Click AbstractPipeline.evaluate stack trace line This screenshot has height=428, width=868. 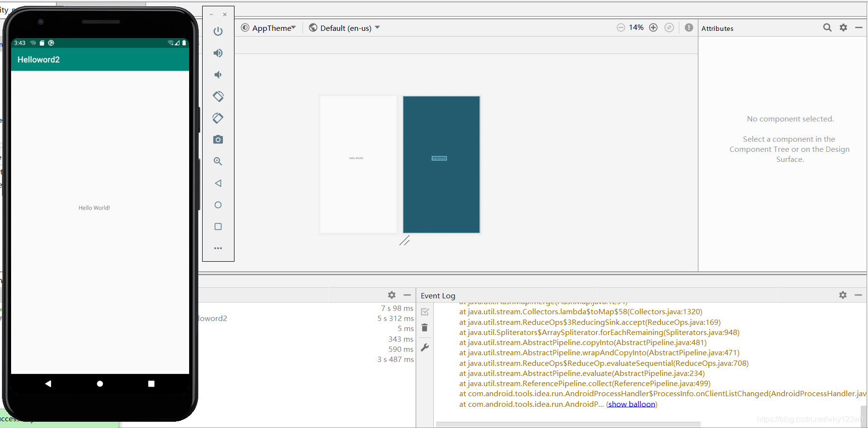coord(582,374)
